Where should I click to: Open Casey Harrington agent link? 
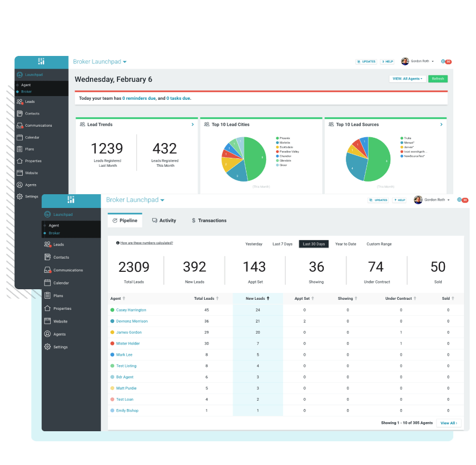(x=131, y=310)
